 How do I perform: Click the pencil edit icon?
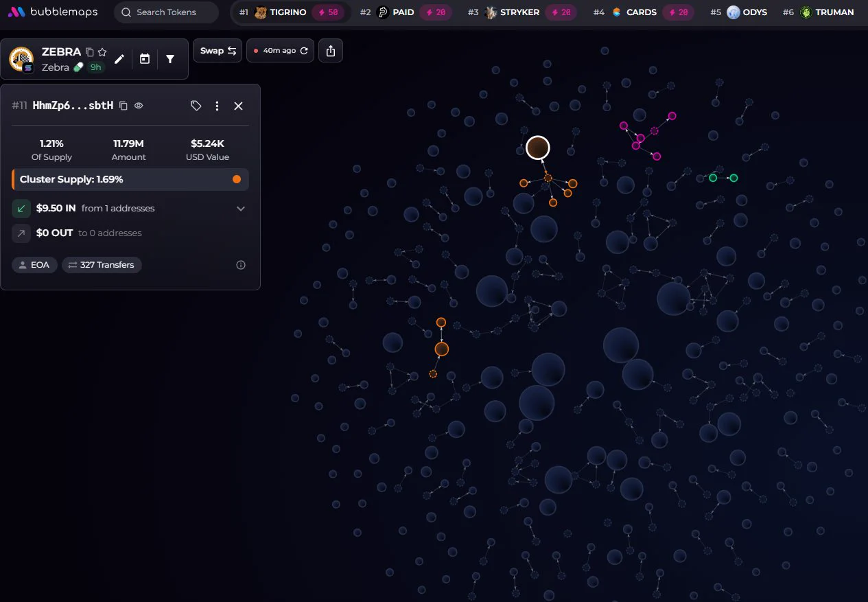(x=119, y=60)
